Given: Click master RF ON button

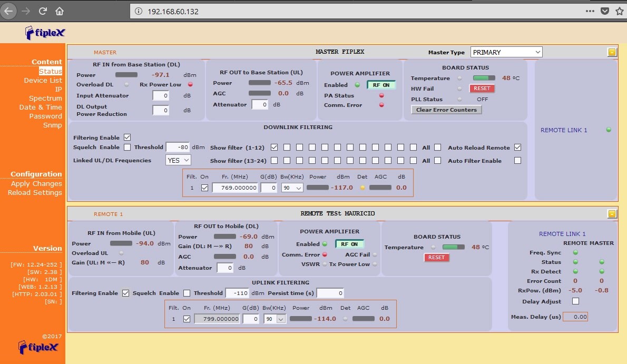Looking at the screenshot, I should [x=381, y=85].
